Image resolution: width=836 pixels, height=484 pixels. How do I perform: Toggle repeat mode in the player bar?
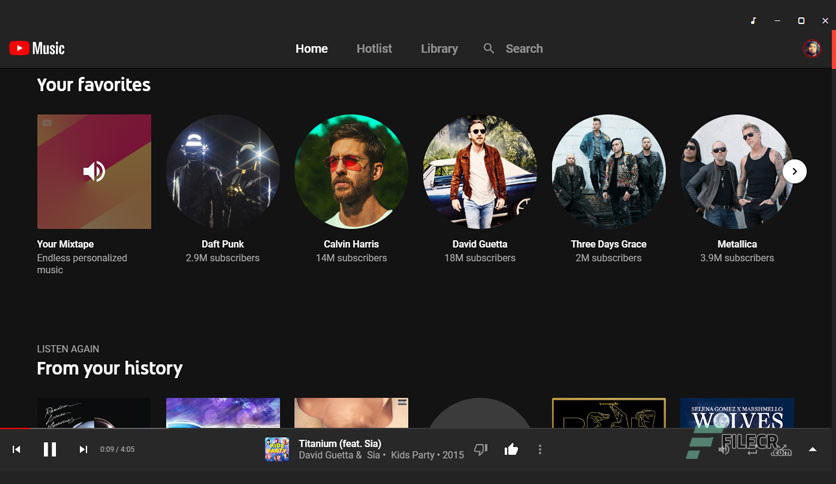pyautogui.click(x=752, y=450)
